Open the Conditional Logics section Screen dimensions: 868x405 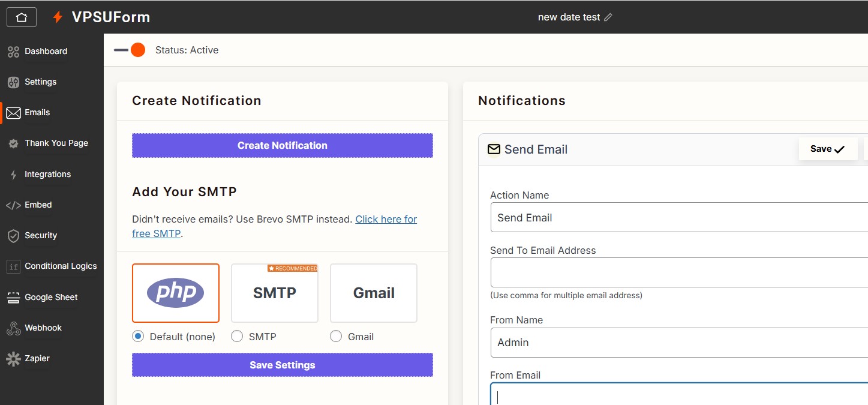pos(61,266)
